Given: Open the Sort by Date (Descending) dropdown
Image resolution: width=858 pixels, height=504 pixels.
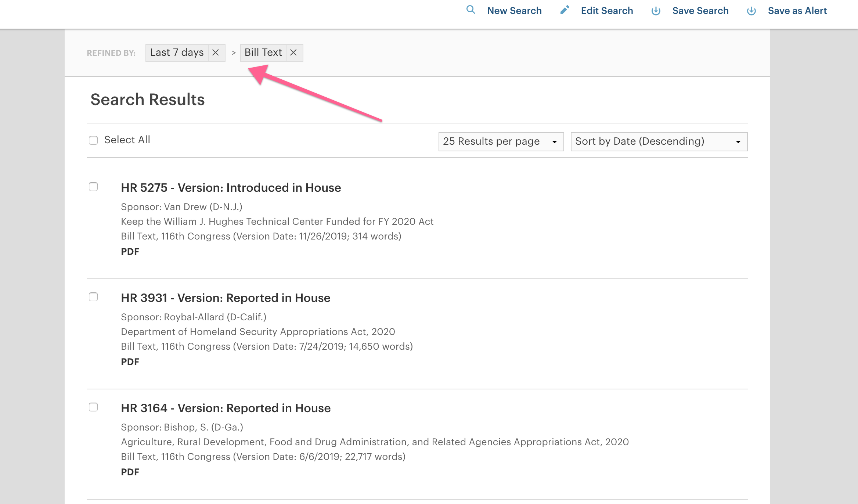Looking at the screenshot, I should click(659, 141).
